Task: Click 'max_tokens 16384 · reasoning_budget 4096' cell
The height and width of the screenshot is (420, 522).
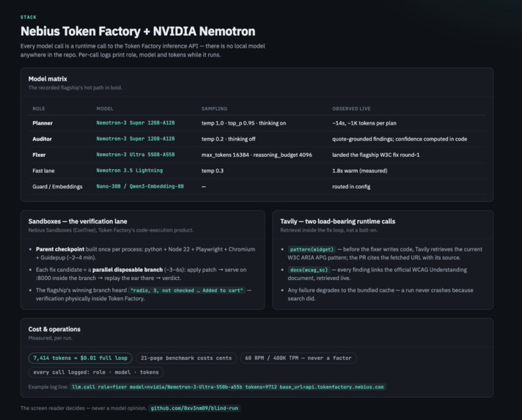Action: point(257,155)
